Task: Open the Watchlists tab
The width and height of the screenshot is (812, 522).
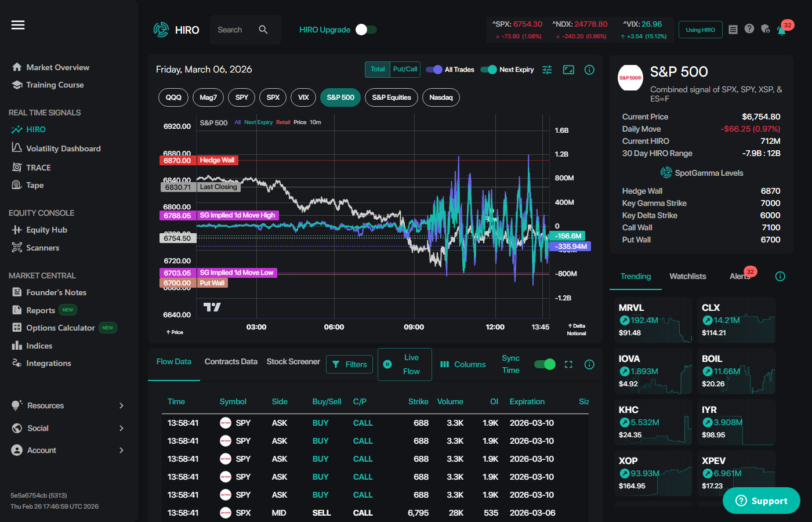Action: (688, 276)
